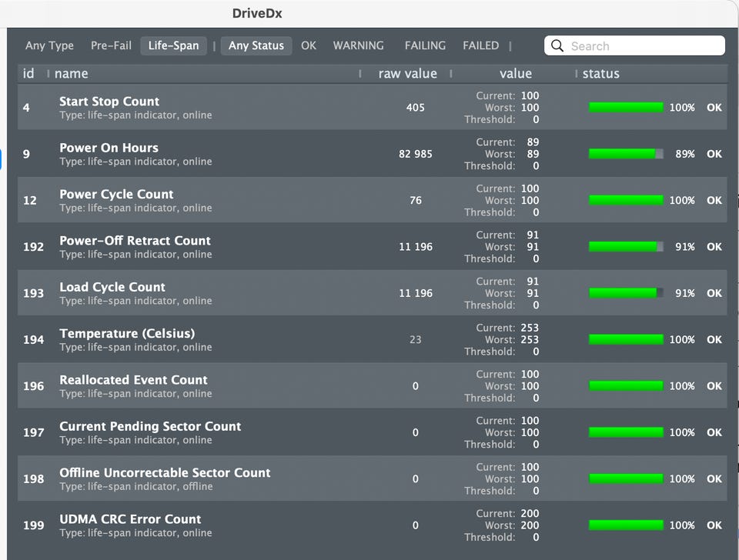Click the id 192 cell
739x560 pixels.
[x=33, y=247]
